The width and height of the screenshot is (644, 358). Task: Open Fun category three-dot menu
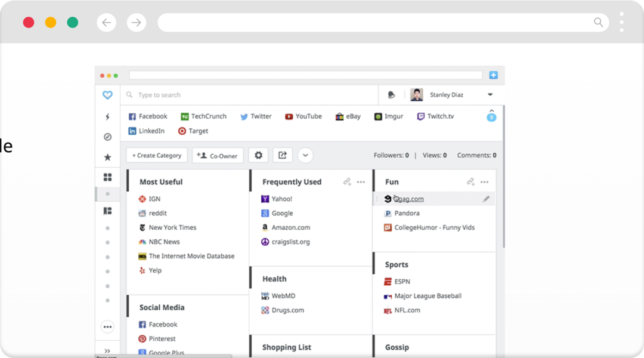[484, 181]
